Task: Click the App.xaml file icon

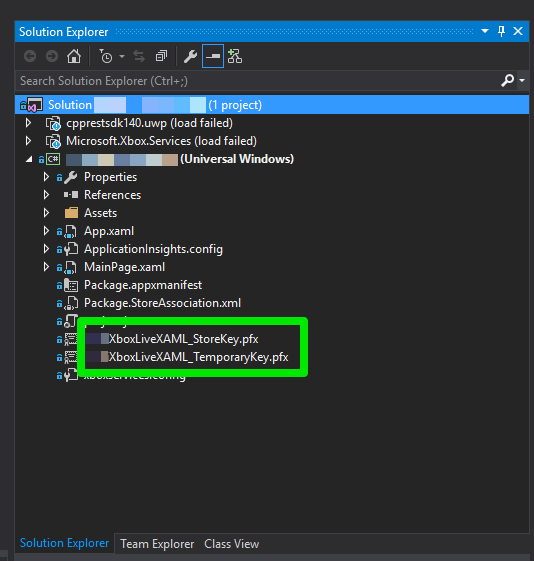Action: pos(70,231)
